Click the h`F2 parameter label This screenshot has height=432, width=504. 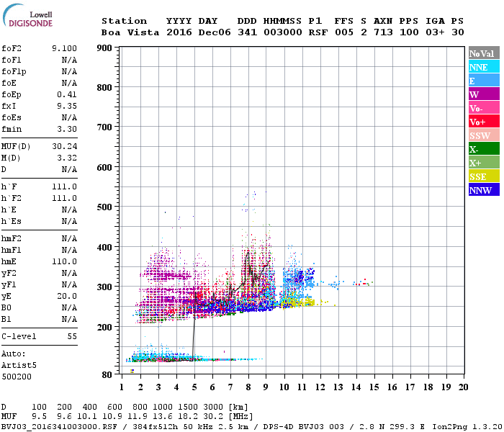click(x=12, y=198)
